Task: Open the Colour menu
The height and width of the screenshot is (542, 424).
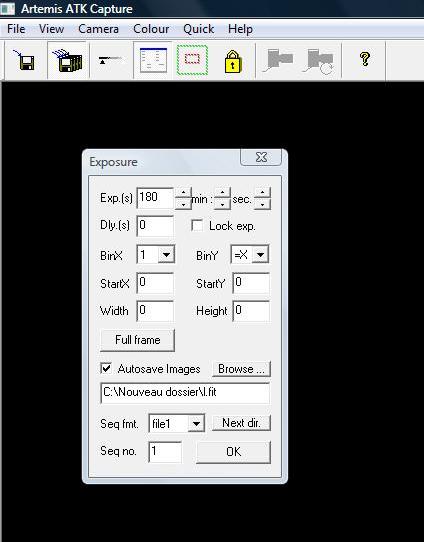Action: pyautogui.click(x=151, y=29)
